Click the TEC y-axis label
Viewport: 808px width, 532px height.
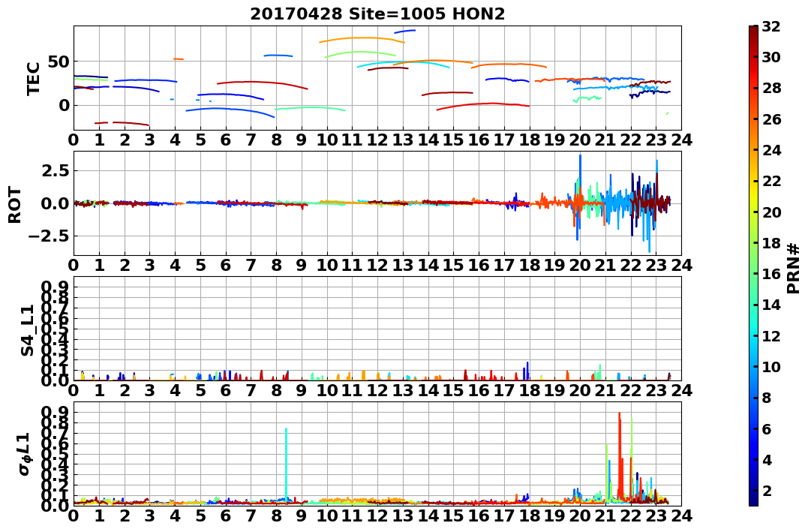click(x=33, y=78)
